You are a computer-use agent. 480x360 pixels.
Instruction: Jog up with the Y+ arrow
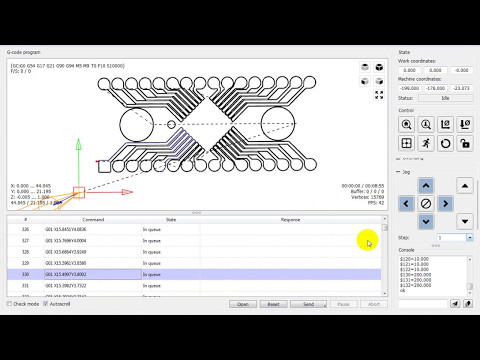click(x=426, y=186)
